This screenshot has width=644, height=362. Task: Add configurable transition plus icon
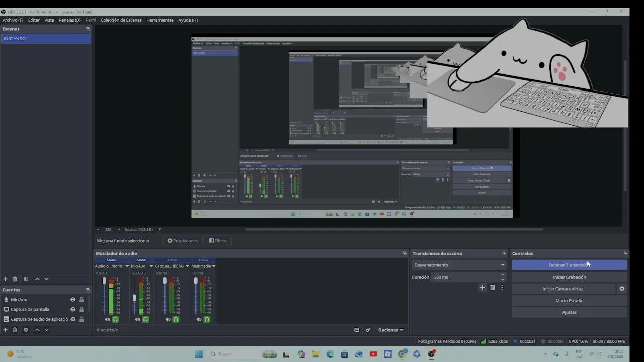pyautogui.click(x=482, y=287)
